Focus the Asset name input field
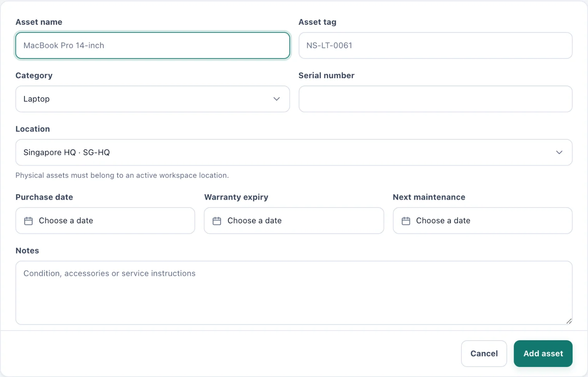This screenshot has width=588, height=377. pos(152,46)
